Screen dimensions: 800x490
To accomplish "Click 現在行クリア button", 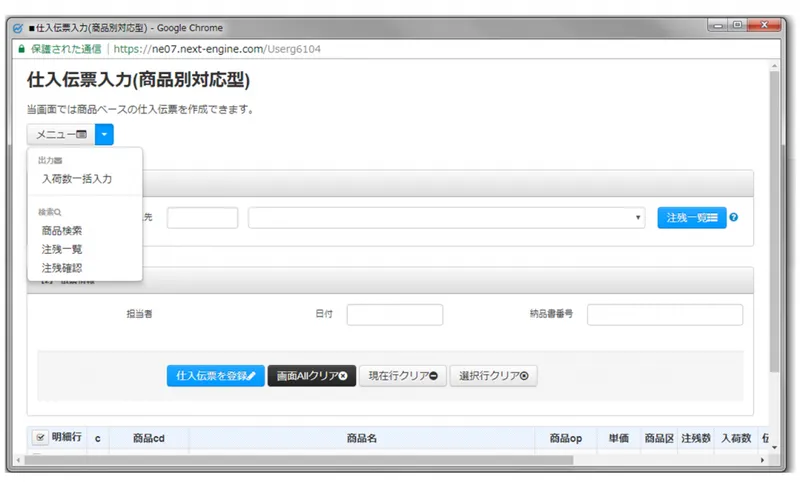I will coord(403,376).
